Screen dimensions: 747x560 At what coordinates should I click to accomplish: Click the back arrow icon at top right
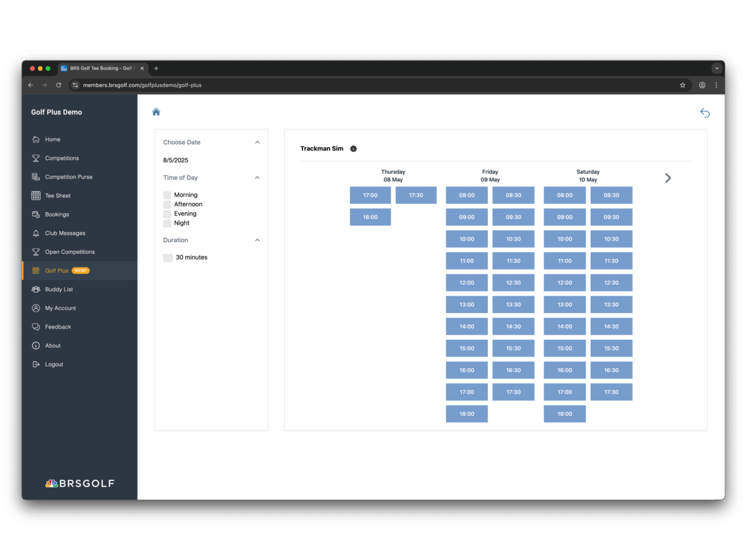pos(705,113)
